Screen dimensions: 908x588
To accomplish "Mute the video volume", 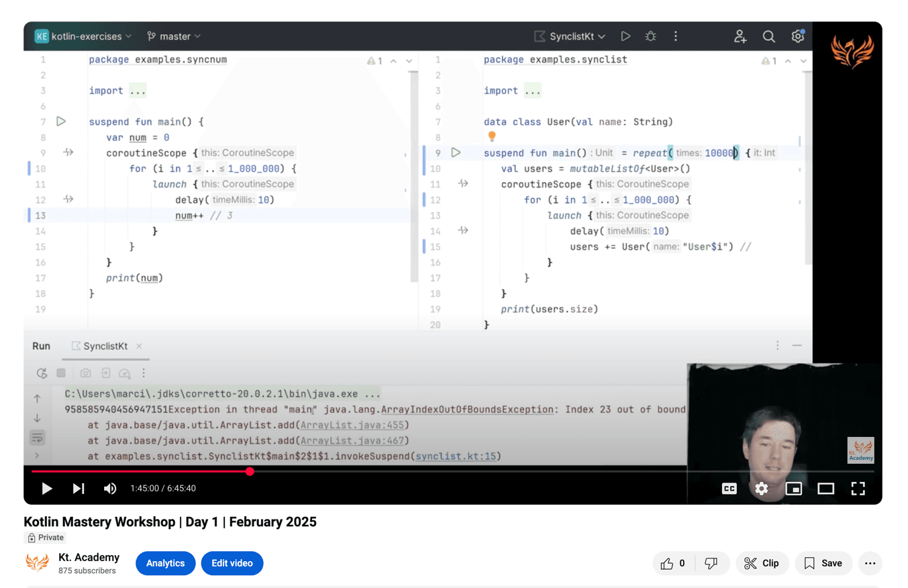I will click(x=110, y=489).
